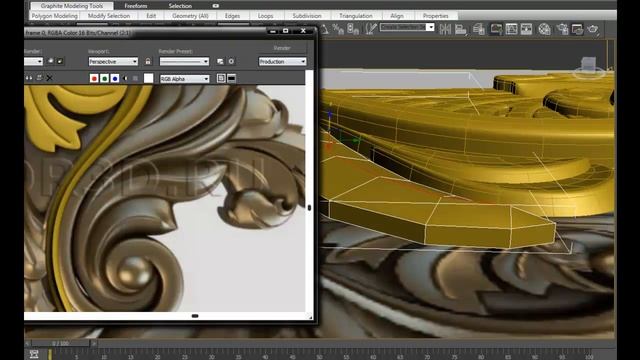Viewport: 640px width, 360px height.
Task: Step the time slider forward arrow
Action: coord(93,344)
